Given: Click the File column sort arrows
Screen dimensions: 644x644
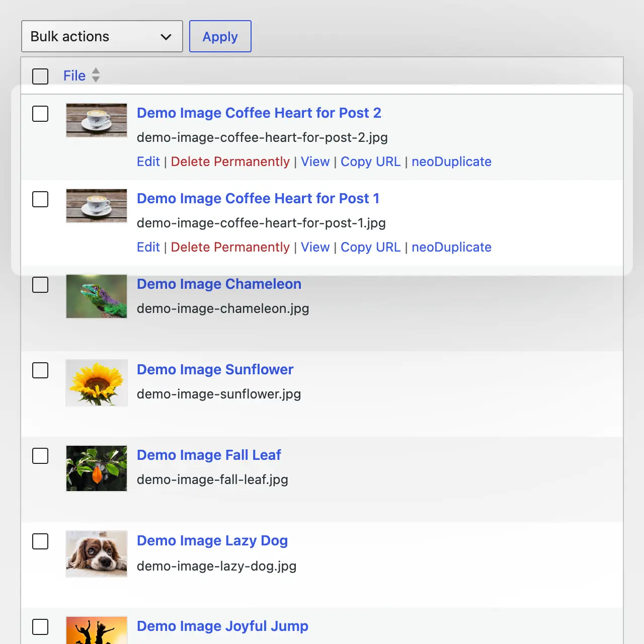Looking at the screenshot, I should click(x=96, y=75).
